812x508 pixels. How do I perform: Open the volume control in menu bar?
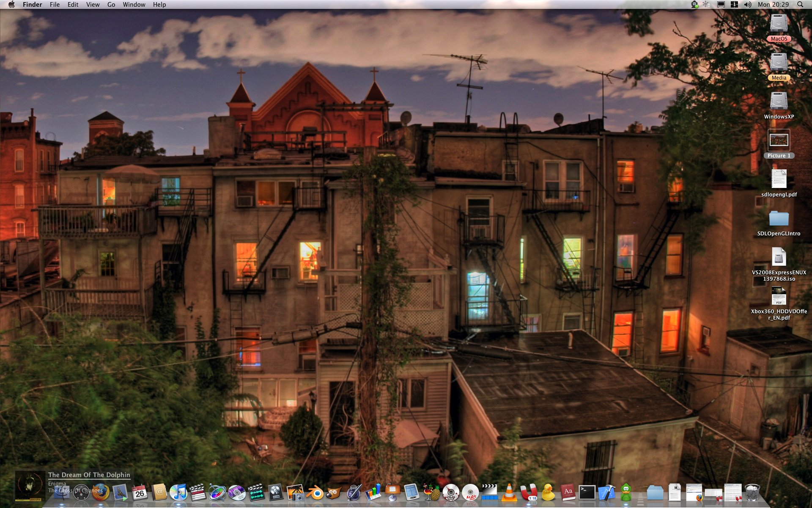748,4
